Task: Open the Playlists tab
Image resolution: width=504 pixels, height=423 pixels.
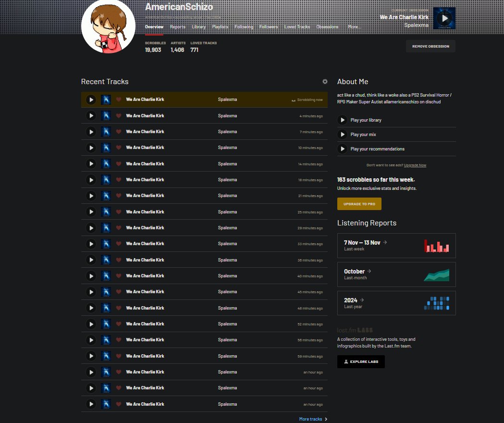Action: [x=220, y=27]
